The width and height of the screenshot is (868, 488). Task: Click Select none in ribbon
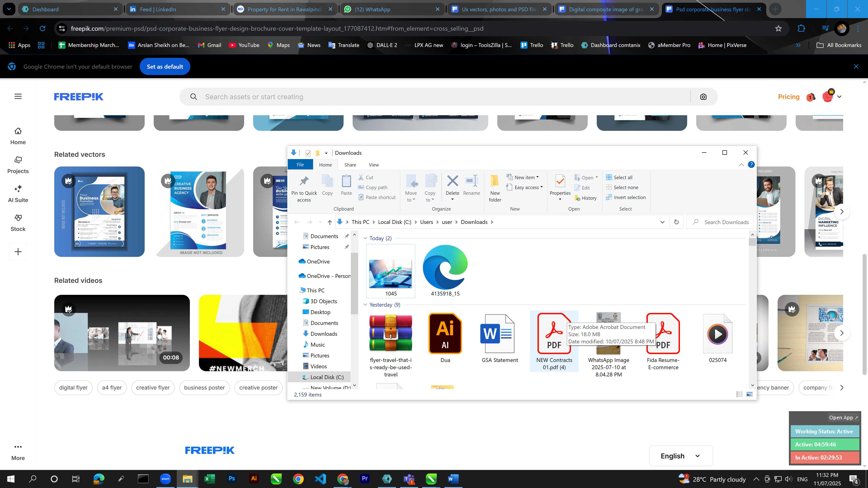tap(622, 188)
